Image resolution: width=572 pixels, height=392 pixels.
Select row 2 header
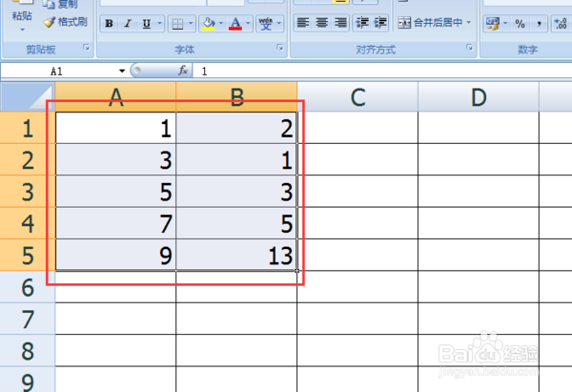(28, 159)
